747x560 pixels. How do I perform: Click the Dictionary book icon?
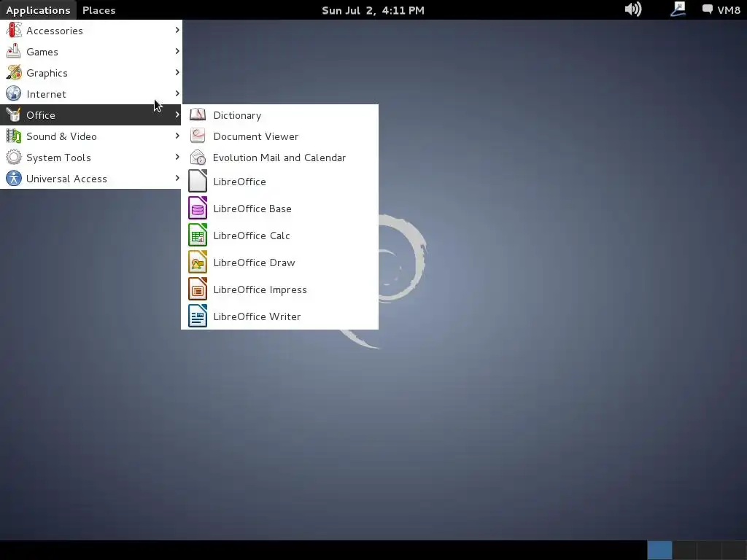point(198,114)
